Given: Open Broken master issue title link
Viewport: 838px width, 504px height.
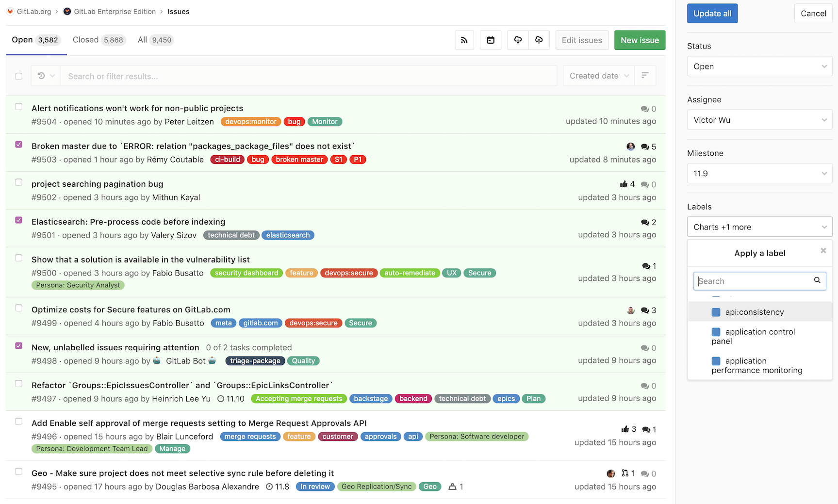Looking at the screenshot, I should 193,146.
